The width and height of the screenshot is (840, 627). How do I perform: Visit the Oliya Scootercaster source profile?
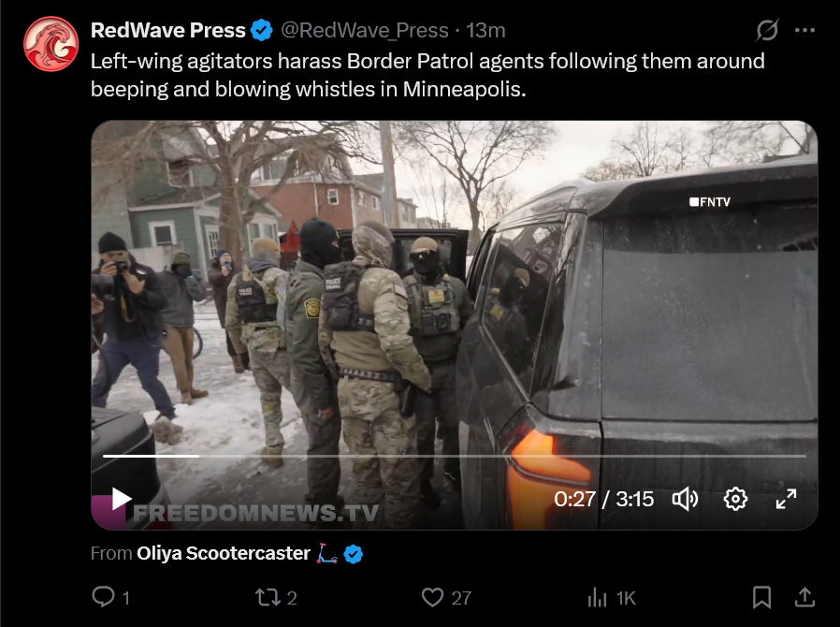tap(224, 553)
